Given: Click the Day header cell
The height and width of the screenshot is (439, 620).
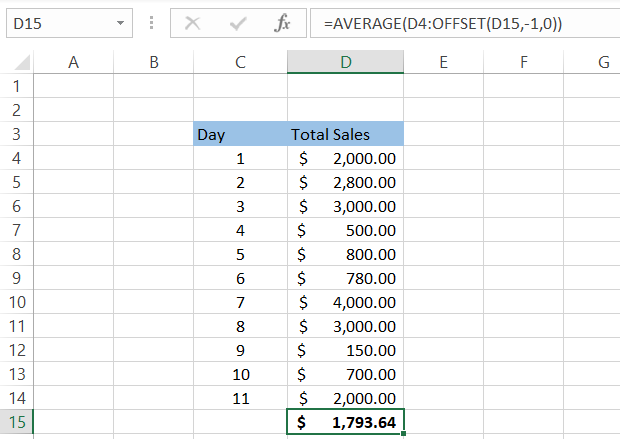Looking at the screenshot, I should 240,134.
